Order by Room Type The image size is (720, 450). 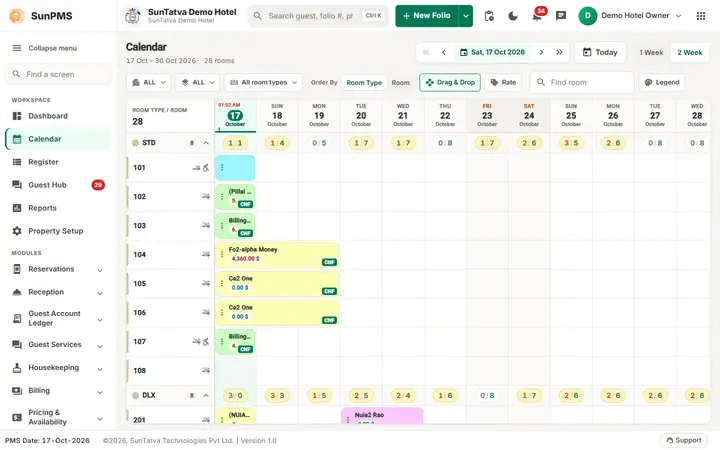pos(364,83)
